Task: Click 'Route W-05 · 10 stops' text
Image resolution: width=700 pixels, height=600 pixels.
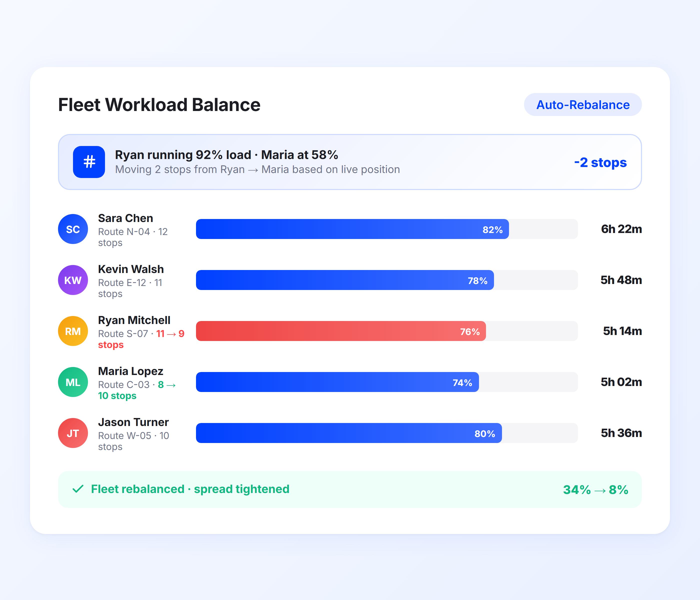Action: point(133,441)
